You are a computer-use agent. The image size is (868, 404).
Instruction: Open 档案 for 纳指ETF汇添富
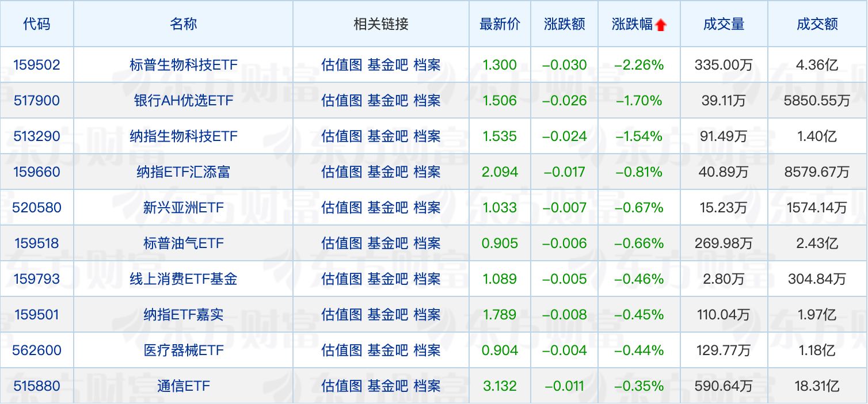click(x=427, y=172)
